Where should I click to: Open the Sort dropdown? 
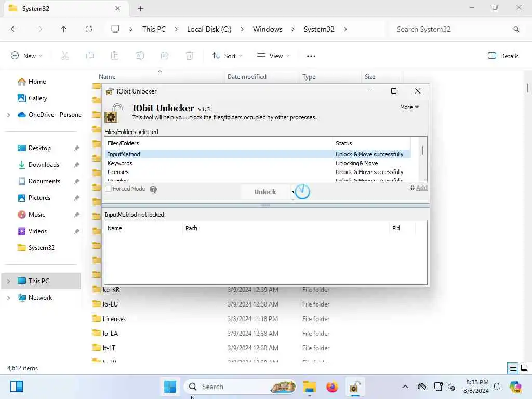click(x=227, y=56)
